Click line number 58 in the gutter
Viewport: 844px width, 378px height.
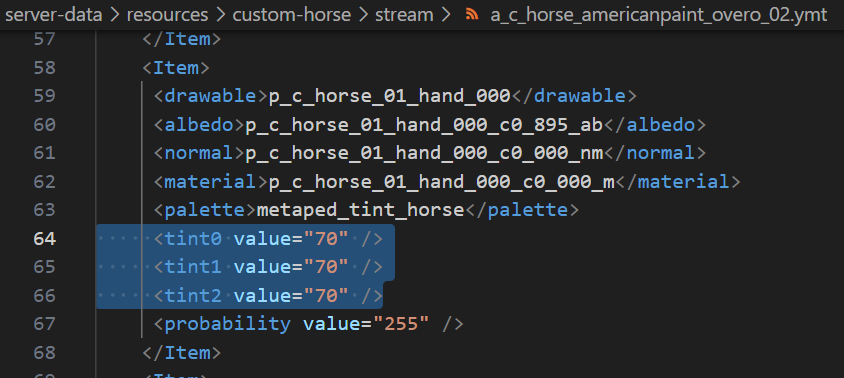pos(44,68)
